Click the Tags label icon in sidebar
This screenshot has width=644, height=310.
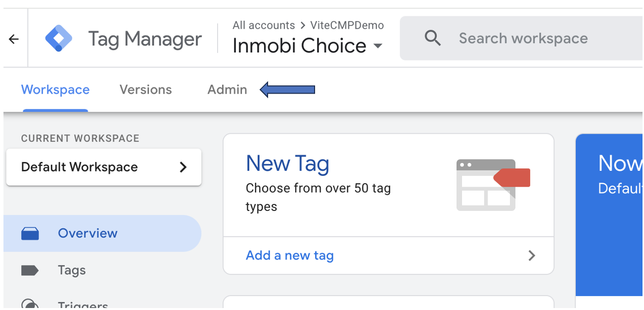click(x=30, y=270)
